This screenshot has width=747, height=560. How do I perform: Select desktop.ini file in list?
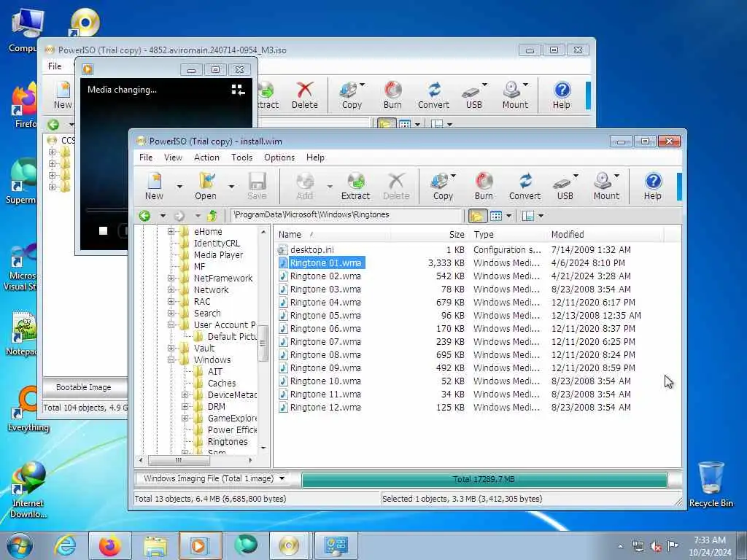pyautogui.click(x=311, y=250)
